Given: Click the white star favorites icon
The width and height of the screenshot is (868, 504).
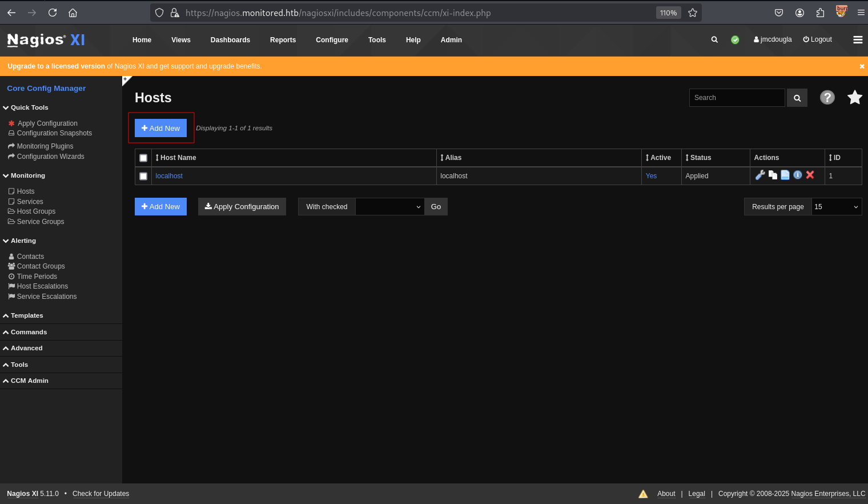Looking at the screenshot, I should click(x=855, y=97).
